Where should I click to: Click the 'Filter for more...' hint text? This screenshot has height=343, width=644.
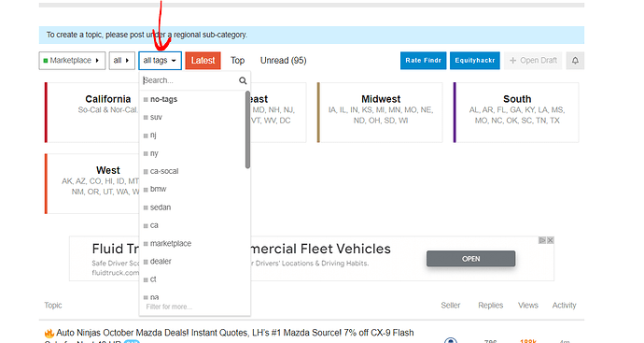[x=169, y=307]
